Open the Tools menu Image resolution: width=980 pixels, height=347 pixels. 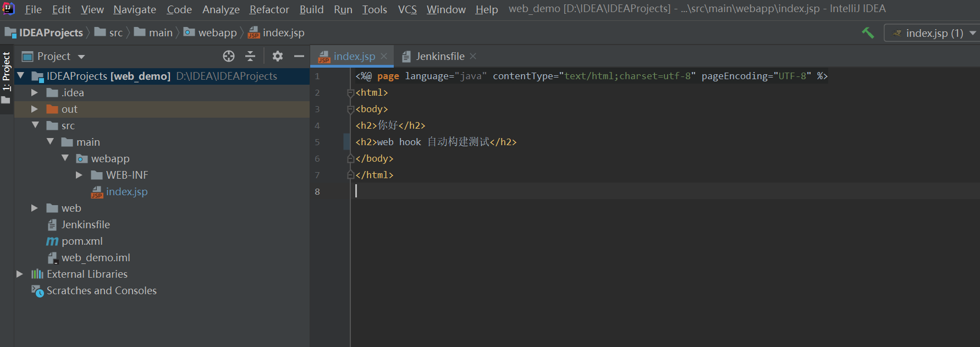(375, 9)
